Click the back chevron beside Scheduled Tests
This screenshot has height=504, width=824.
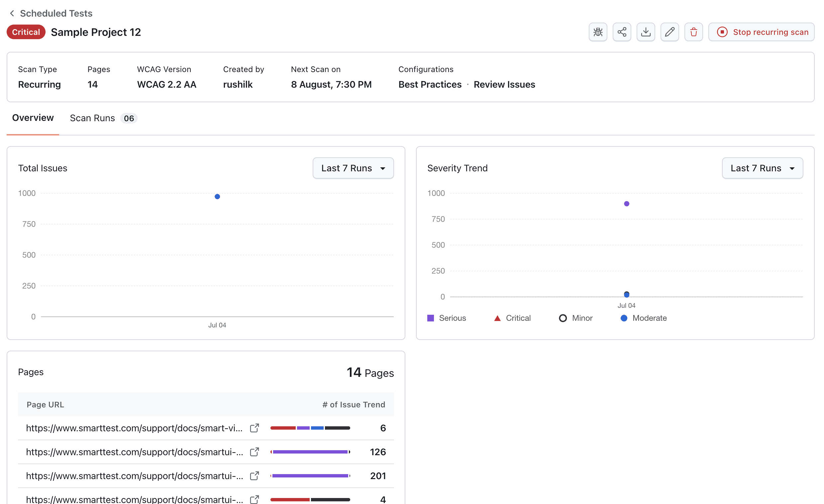pyautogui.click(x=12, y=13)
